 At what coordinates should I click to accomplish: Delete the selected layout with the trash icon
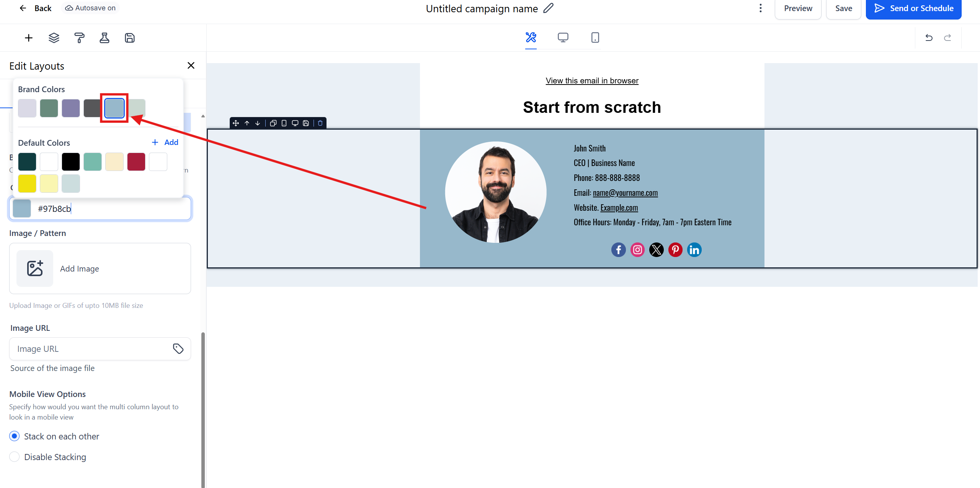click(x=320, y=123)
